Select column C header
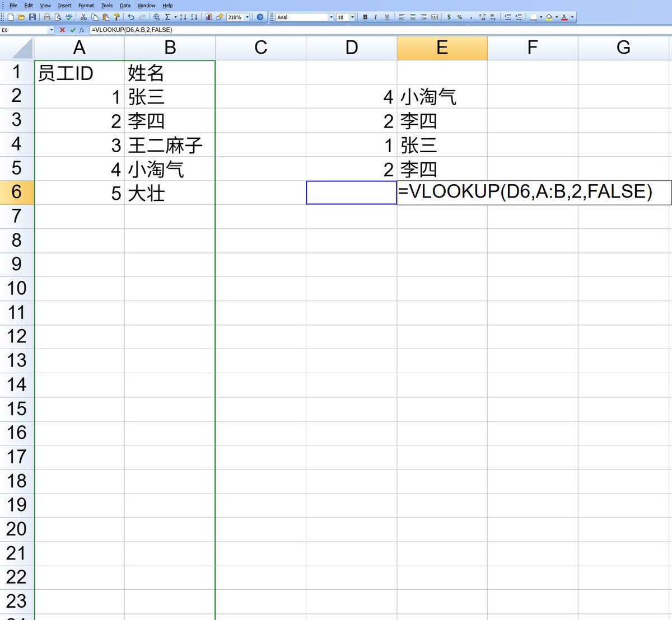672x620 pixels. coord(261,48)
